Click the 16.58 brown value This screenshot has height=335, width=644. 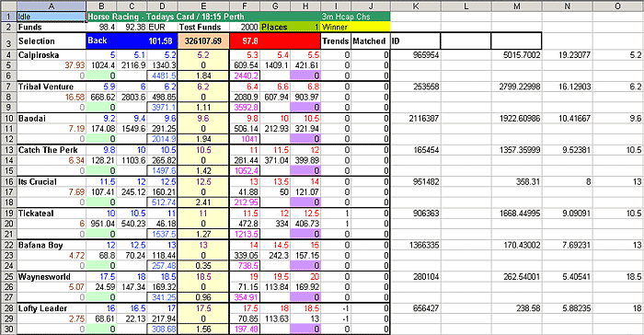(52, 97)
